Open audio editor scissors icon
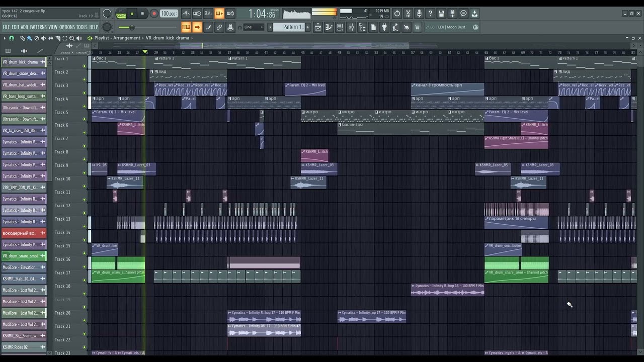This screenshot has width=644, height=362. coord(408,14)
